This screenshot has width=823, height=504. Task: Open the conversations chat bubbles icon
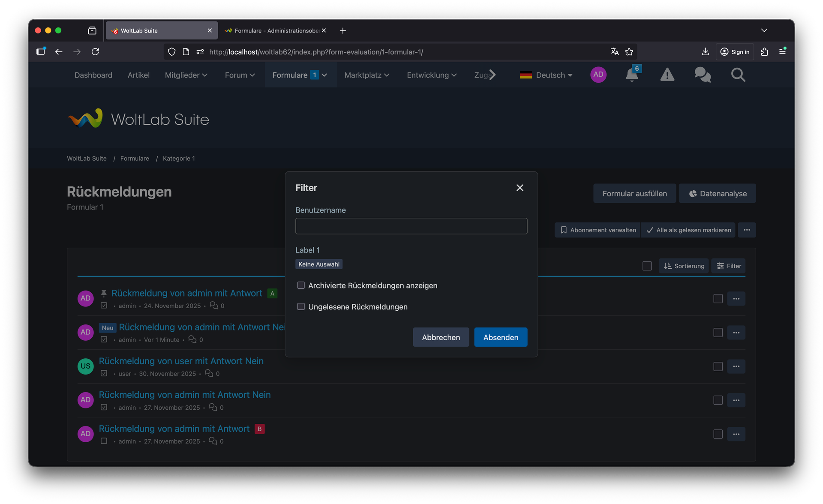[703, 75]
